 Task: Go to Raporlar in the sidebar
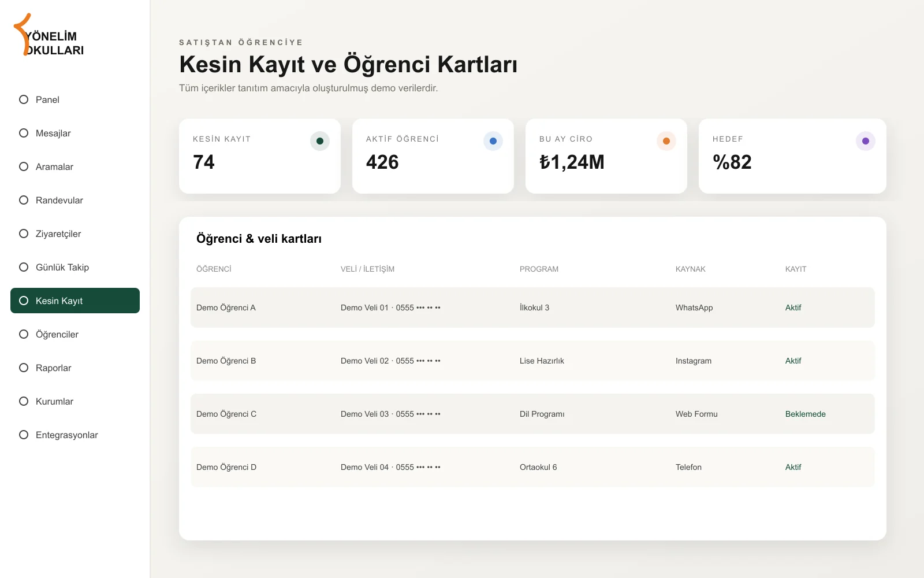75,368
